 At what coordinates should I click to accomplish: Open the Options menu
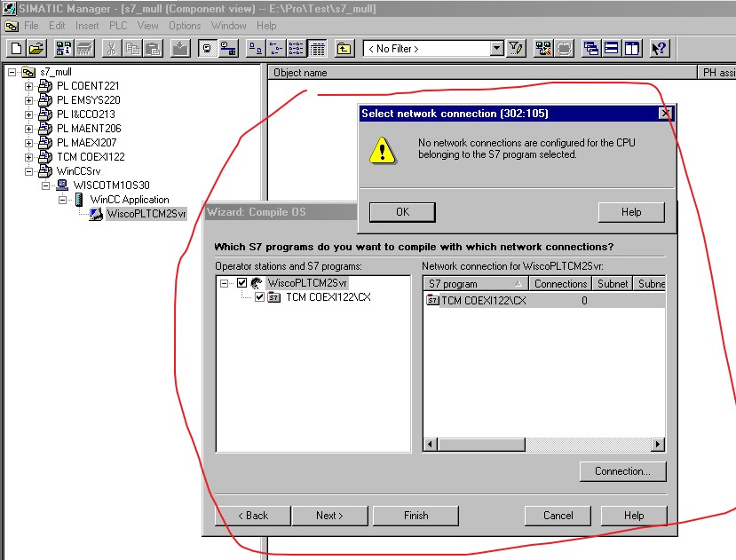coord(185,26)
